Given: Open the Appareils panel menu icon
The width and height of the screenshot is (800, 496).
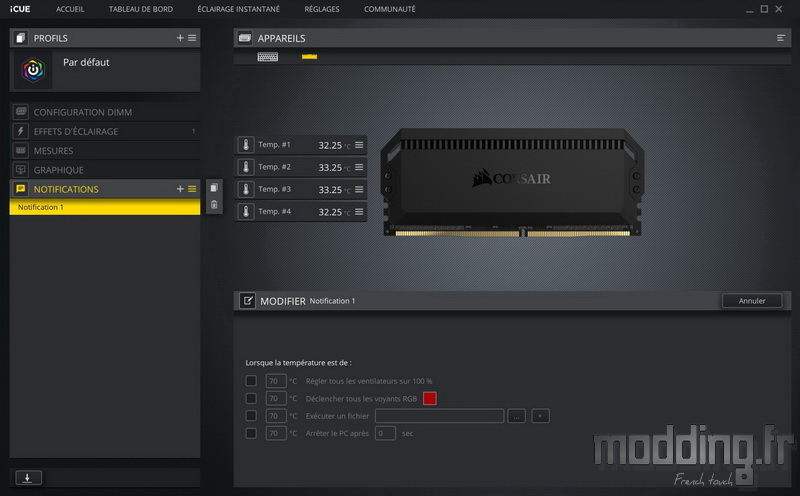Looking at the screenshot, I should [x=781, y=38].
